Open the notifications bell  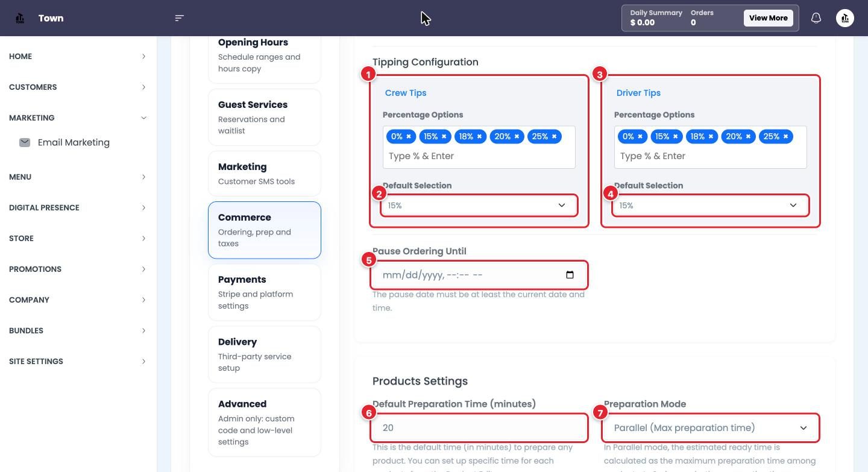pyautogui.click(x=816, y=18)
